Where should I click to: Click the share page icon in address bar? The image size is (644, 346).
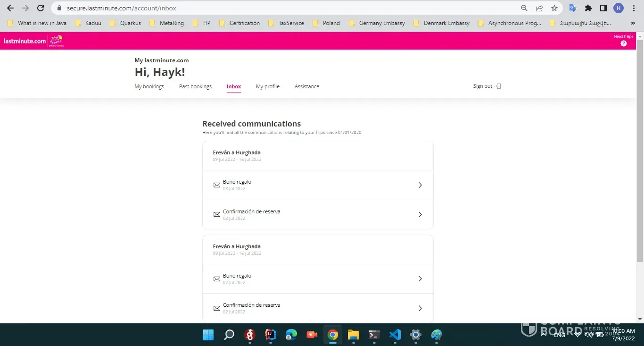click(x=539, y=8)
